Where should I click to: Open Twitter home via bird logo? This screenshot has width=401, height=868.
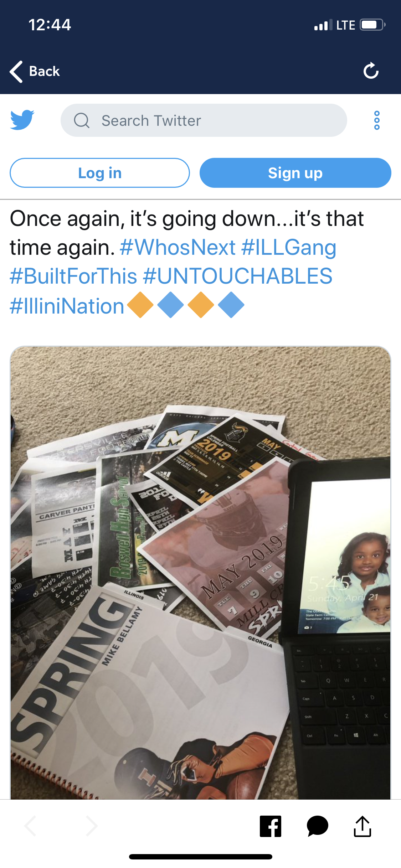point(22,120)
